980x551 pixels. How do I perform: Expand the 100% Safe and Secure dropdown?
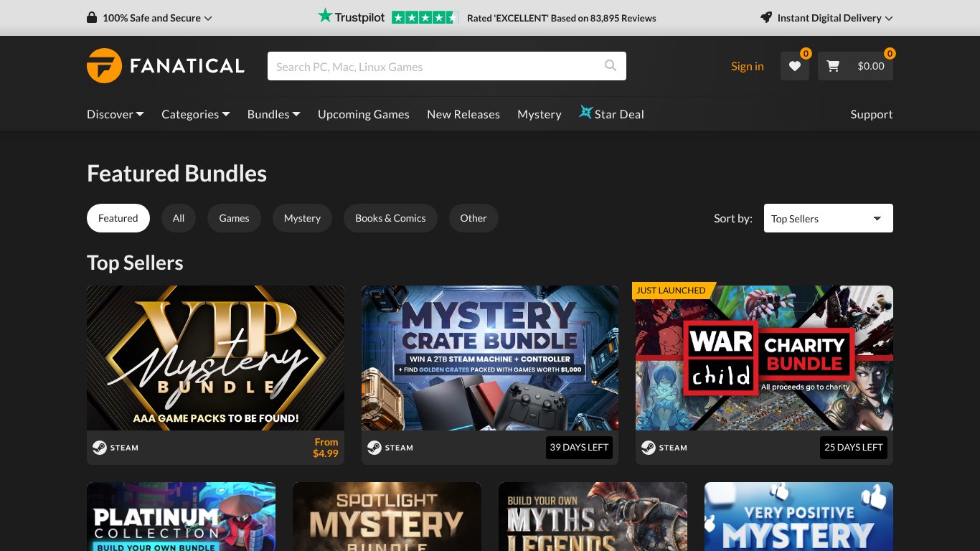click(x=149, y=18)
